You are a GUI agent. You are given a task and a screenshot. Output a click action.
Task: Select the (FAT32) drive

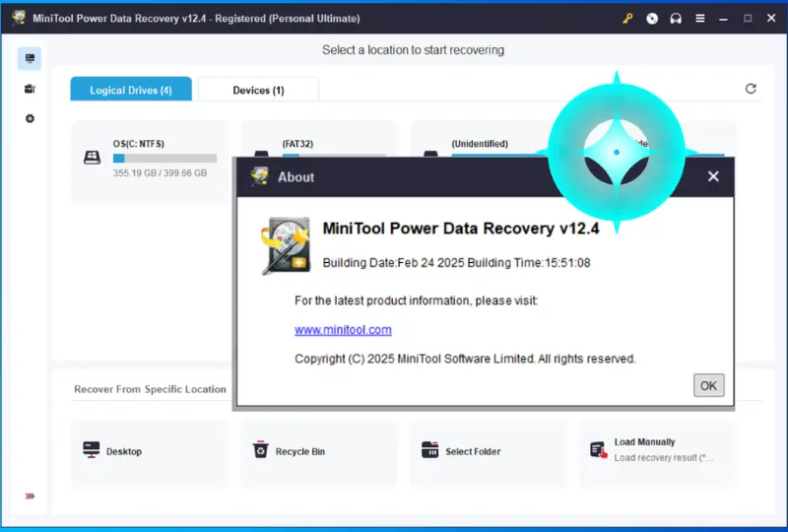318,139
